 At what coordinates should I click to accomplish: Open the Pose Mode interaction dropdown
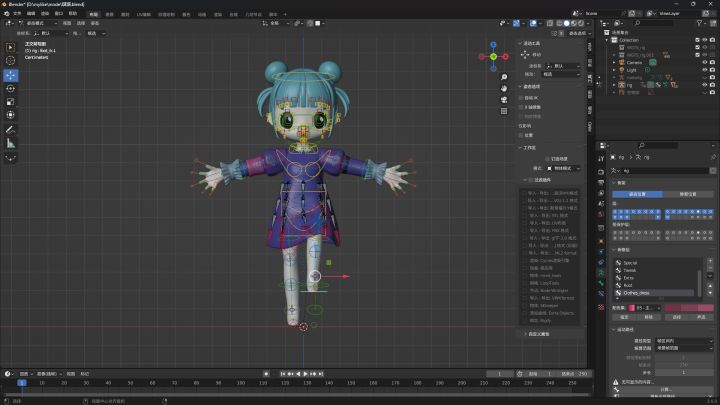tap(38, 23)
